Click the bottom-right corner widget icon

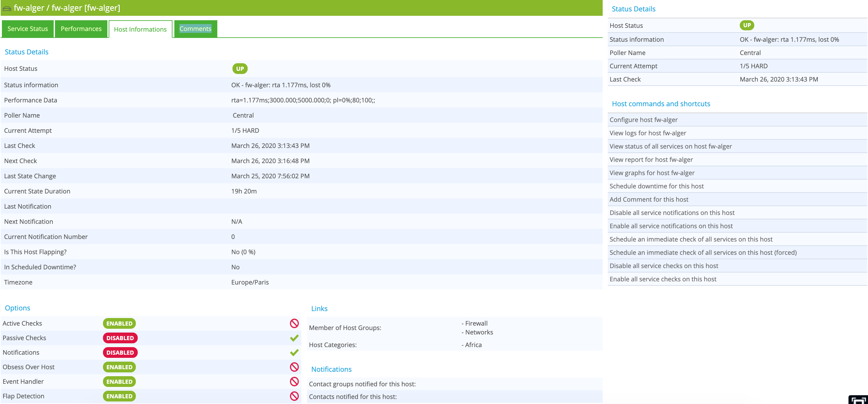[x=858, y=400]
